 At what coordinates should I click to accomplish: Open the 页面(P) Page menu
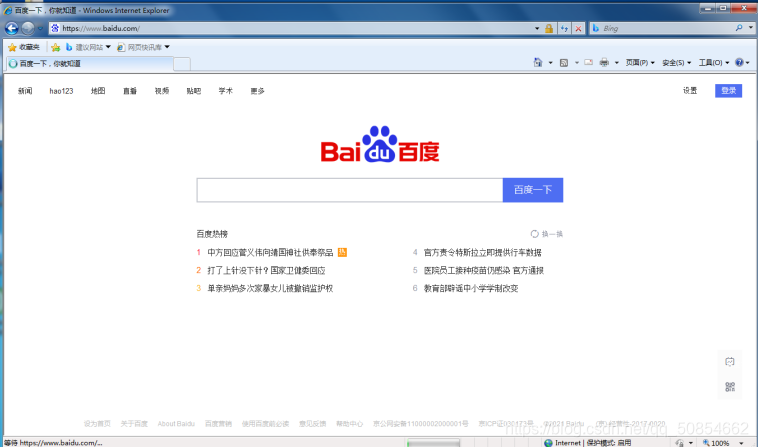[640, 63]
